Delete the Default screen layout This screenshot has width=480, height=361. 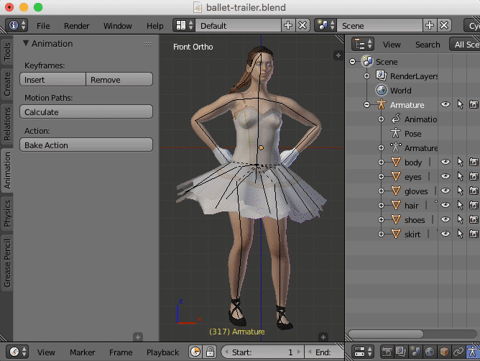(x=303, y=25)
